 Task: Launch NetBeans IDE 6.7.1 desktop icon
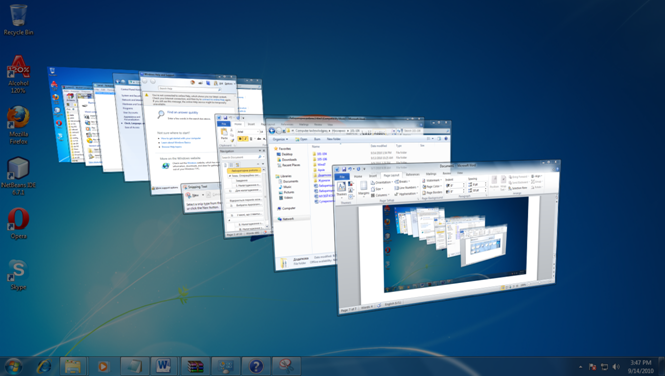18,176
